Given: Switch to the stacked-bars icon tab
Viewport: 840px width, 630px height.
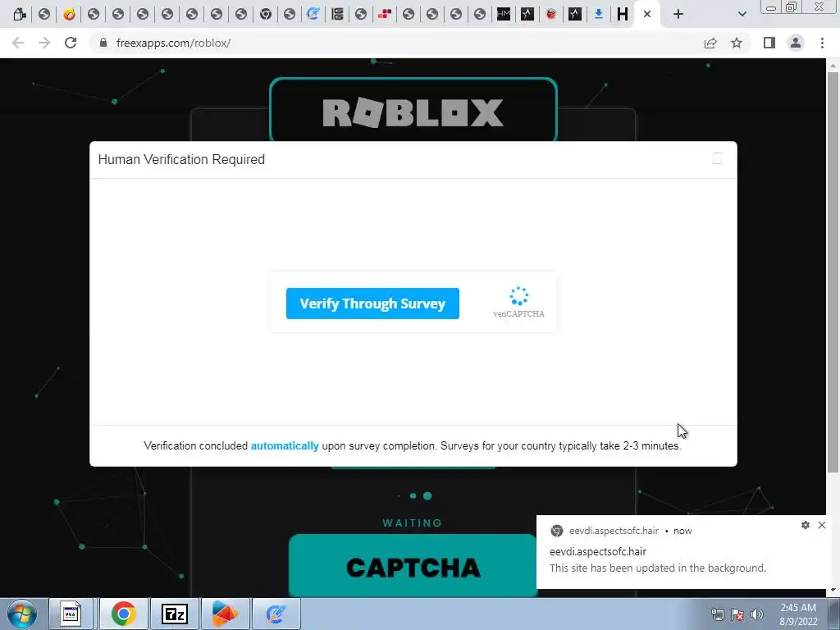Looking at the screenshot, I should 337,14.
